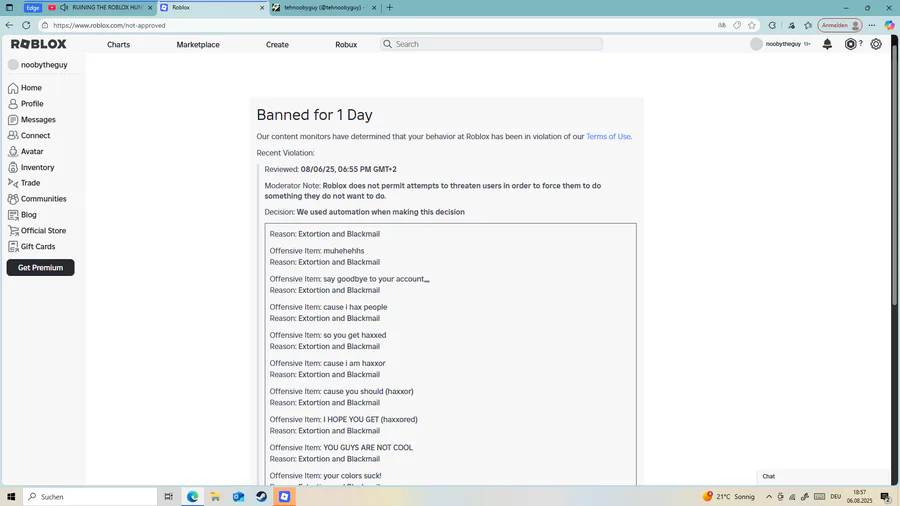Open Windows notification center
Image resolution: width=900 pixels, height=506 pixels.
(886, 497)
